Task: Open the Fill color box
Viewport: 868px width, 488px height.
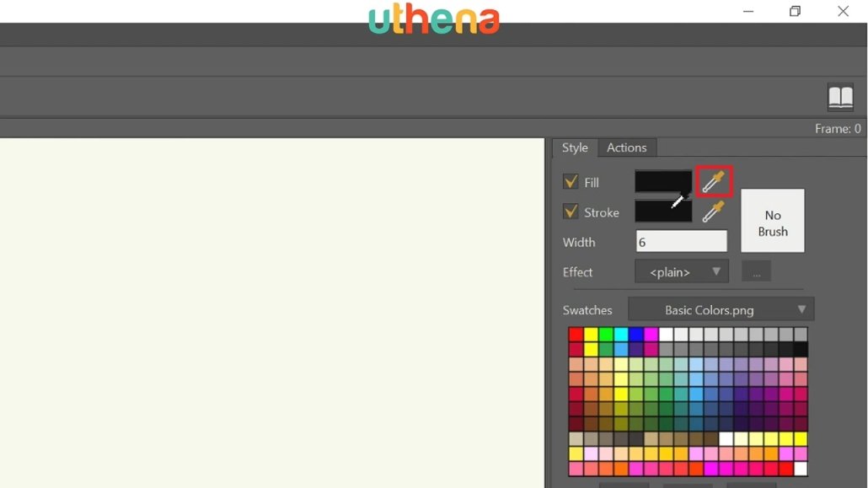Action: tap(663, 182)
